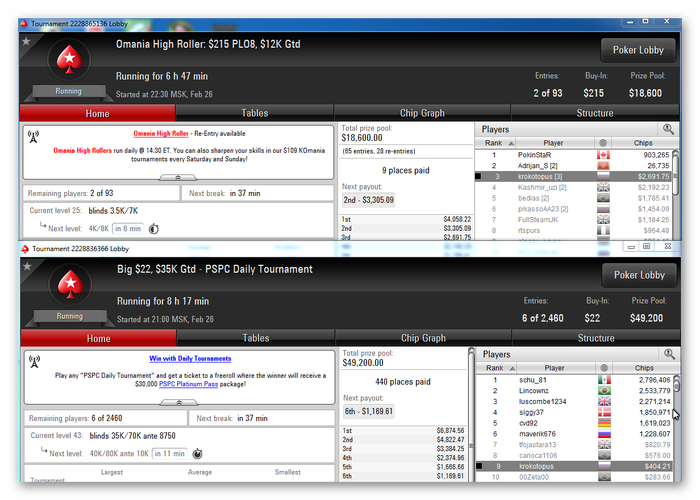Click favorite star in Omania tournament lobby
This screenshot has height=500, width=700.
[26, 42]
